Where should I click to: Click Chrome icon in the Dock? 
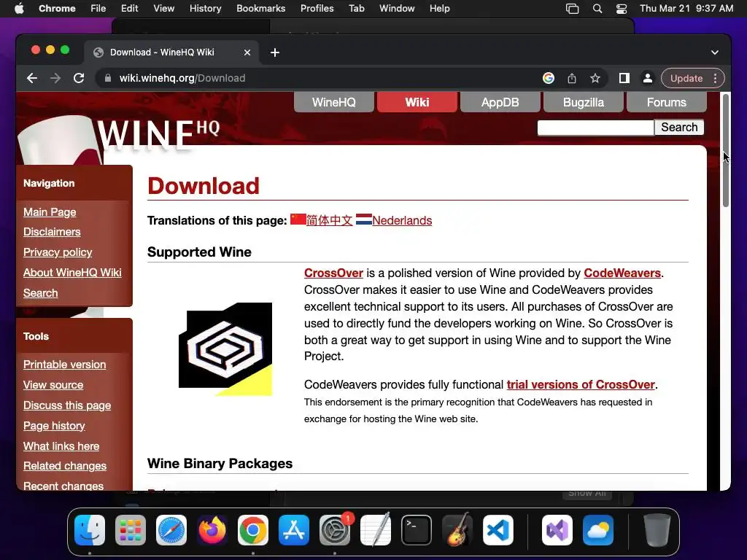[x=253, y=530]
